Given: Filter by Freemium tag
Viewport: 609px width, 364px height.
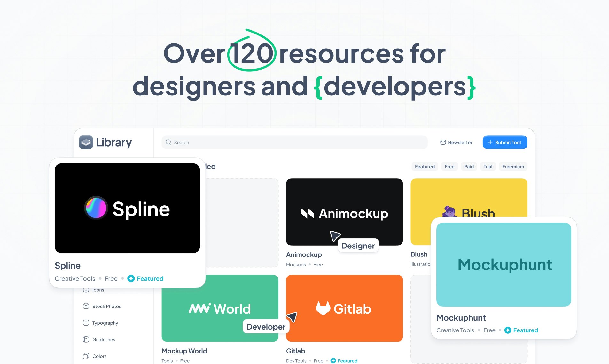Looking at the screenshot, I should tap(513, 166).
